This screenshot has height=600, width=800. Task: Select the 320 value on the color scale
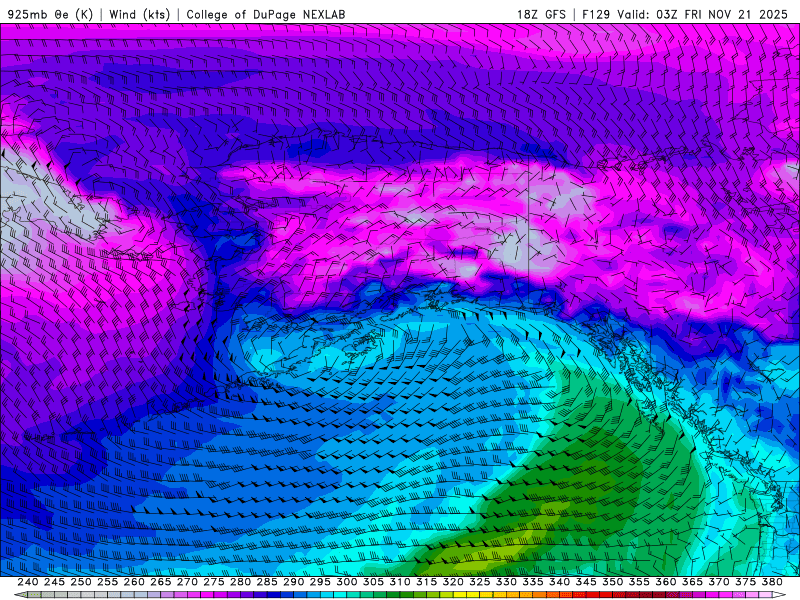(453, 582)
